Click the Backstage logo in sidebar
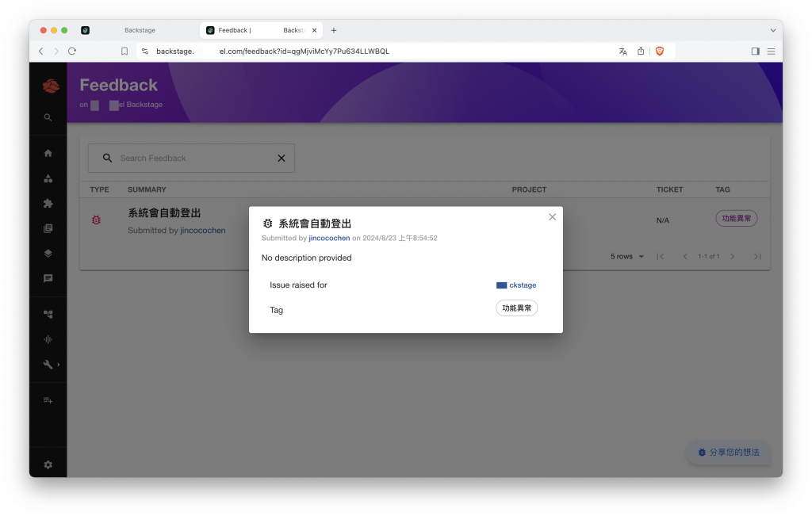The image size is (812, 516). click(51, 86)
